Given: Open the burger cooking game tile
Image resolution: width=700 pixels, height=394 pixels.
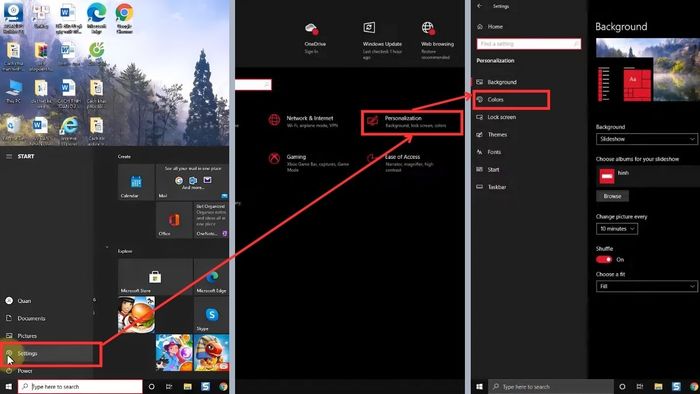Looking at the screenshot, I should tap(136, 315).
